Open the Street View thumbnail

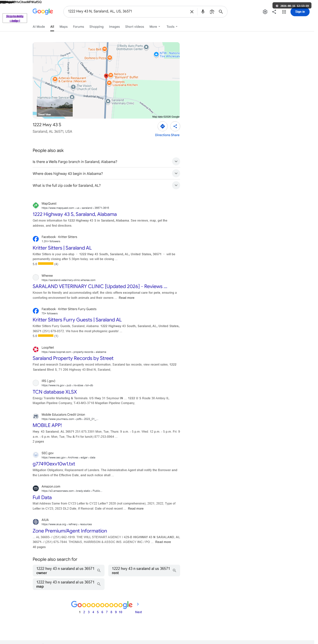[x=55, y=108]
